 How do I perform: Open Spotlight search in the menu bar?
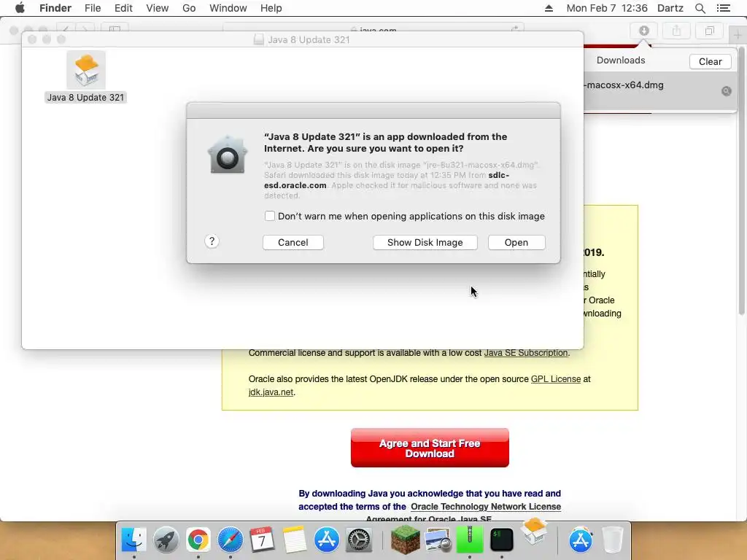click(700, 8)
